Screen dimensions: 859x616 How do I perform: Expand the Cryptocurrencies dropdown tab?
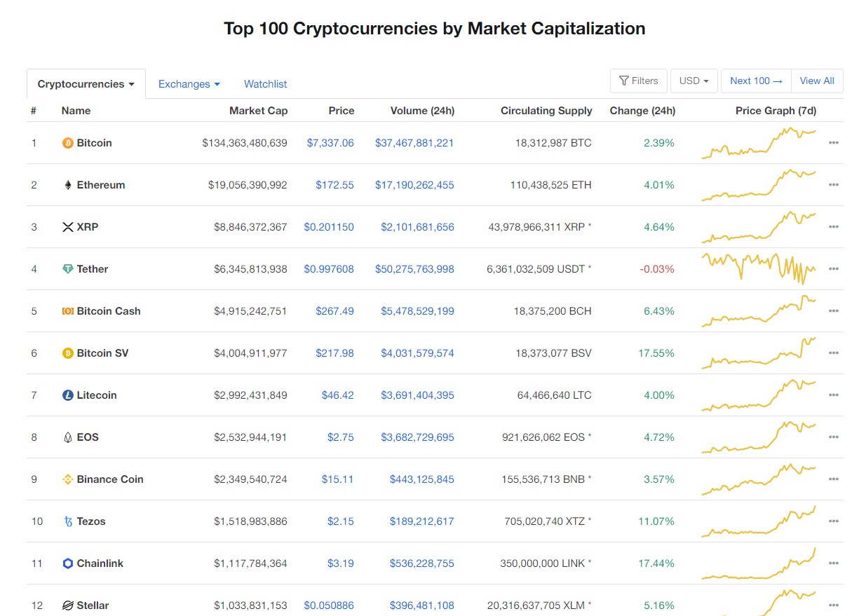pos(86,84)
